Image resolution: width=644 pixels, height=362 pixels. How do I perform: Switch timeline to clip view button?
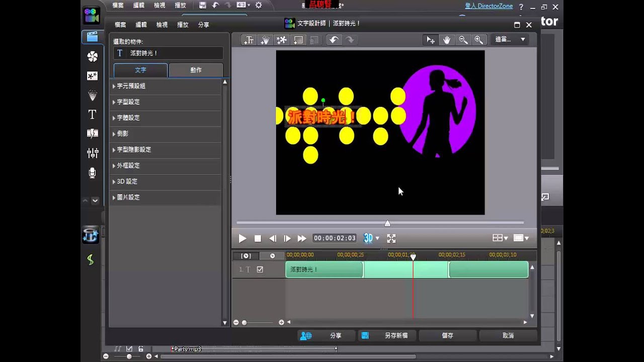tap(246, 256)
